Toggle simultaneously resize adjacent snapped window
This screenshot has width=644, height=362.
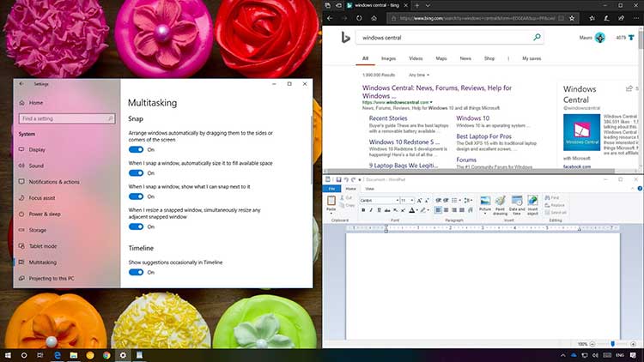pos(136,226)
